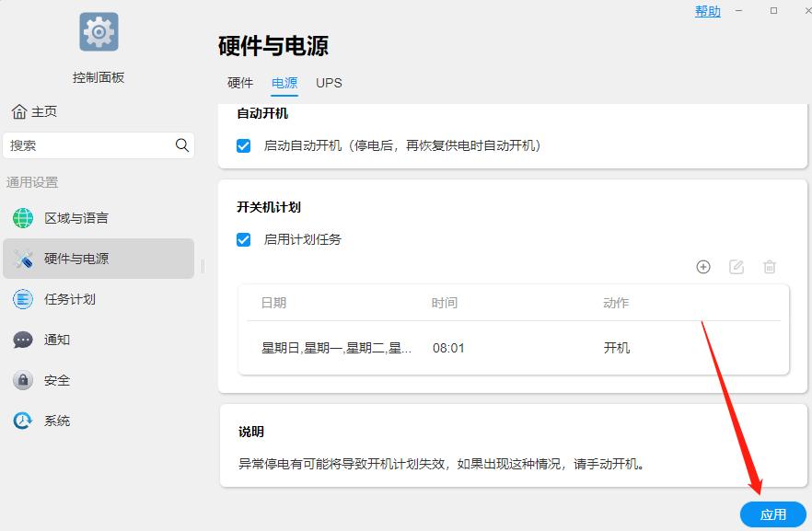Image resolution: width=812 pixels, height=531 pixels.
Task: Click the search magnifier icon
Action: point(181,145)
